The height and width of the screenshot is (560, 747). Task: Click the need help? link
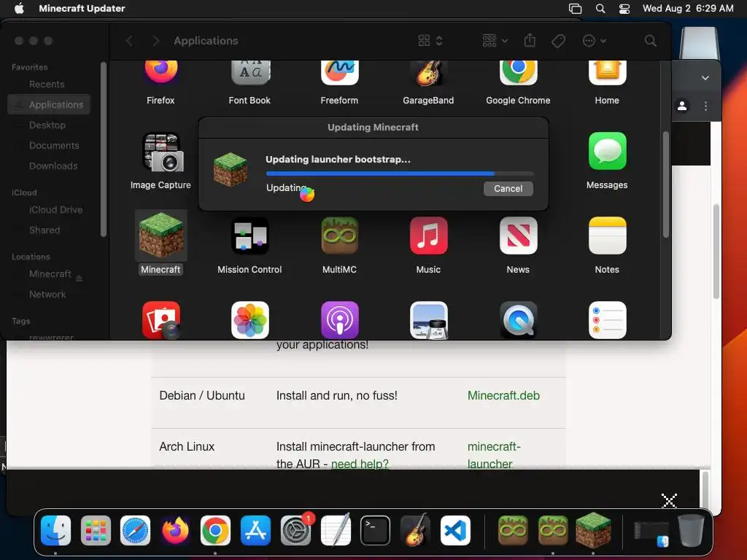[360, 464]
